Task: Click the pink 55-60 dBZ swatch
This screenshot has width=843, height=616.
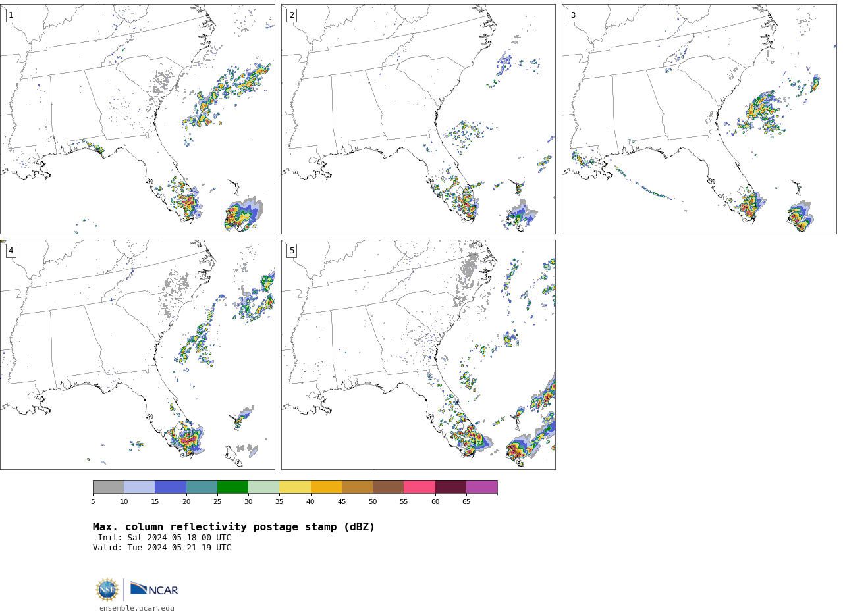Action: 420,487
